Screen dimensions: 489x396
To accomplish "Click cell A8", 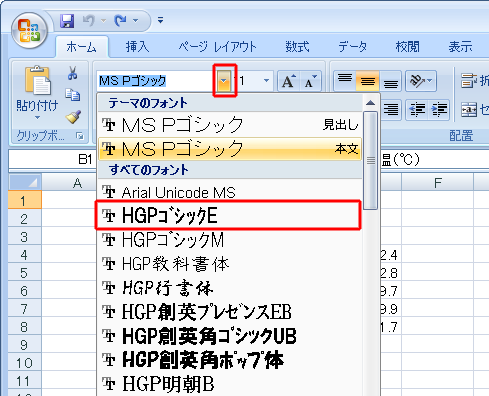I will (69, 327).
